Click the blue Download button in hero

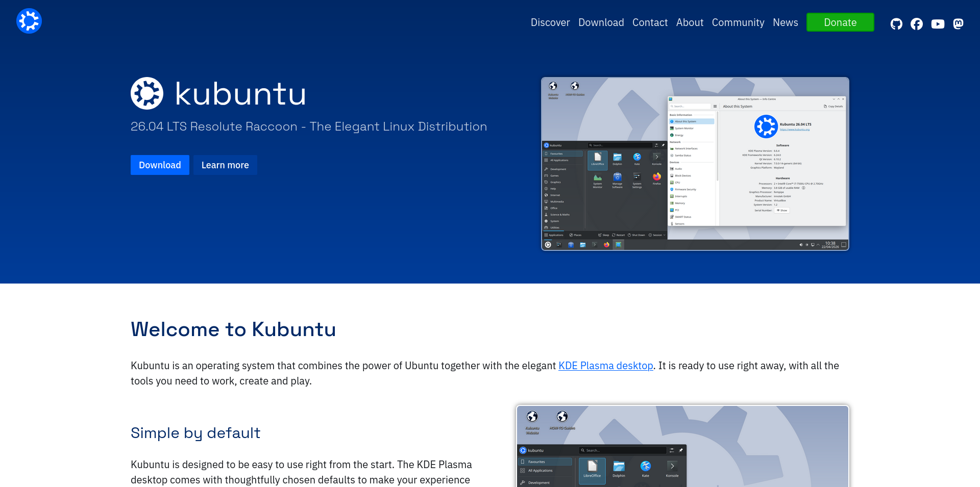tap(160, 165)
